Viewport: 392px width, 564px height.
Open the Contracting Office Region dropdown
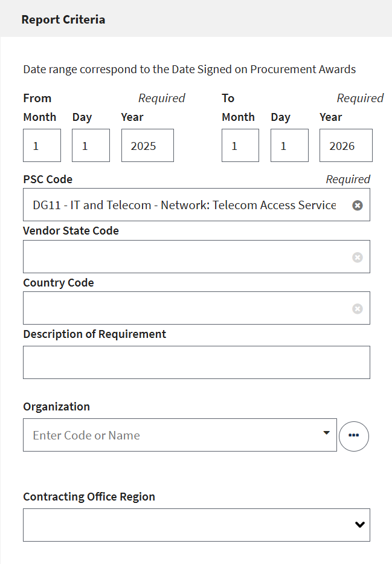tap(360, 525)
